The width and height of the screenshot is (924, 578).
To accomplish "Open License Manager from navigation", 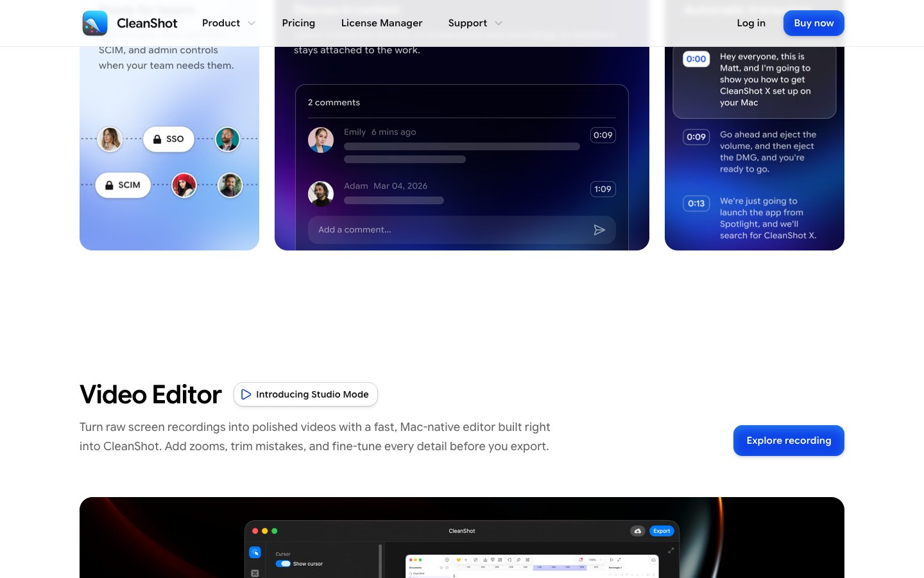I will point(382,23).
